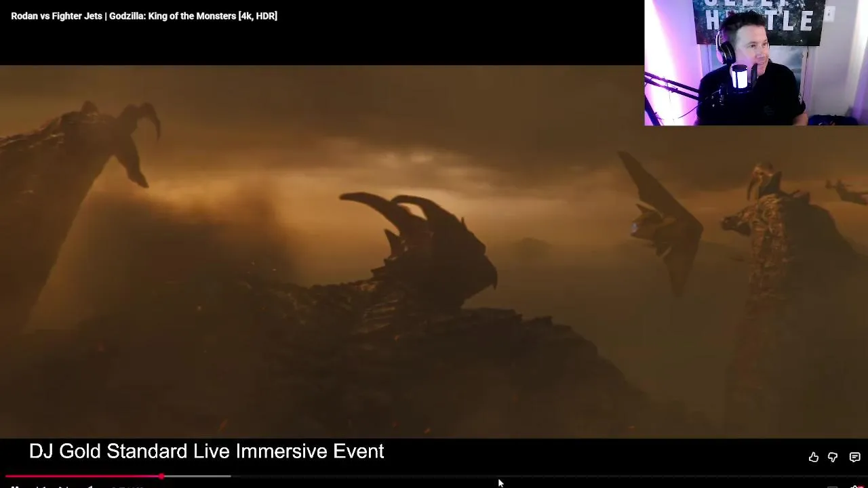Click the red playhead on progress bar
This screenshot has width=868, height=488.
click(161, 476)
